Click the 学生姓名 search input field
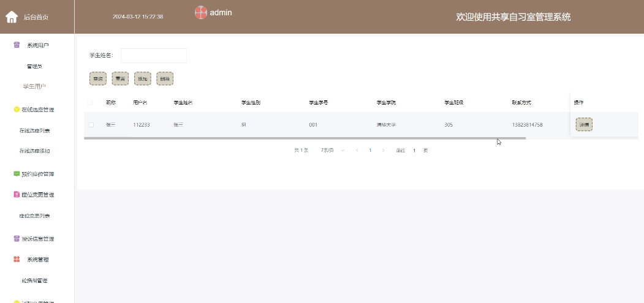 pyautogui.click(x=154, y=56)
